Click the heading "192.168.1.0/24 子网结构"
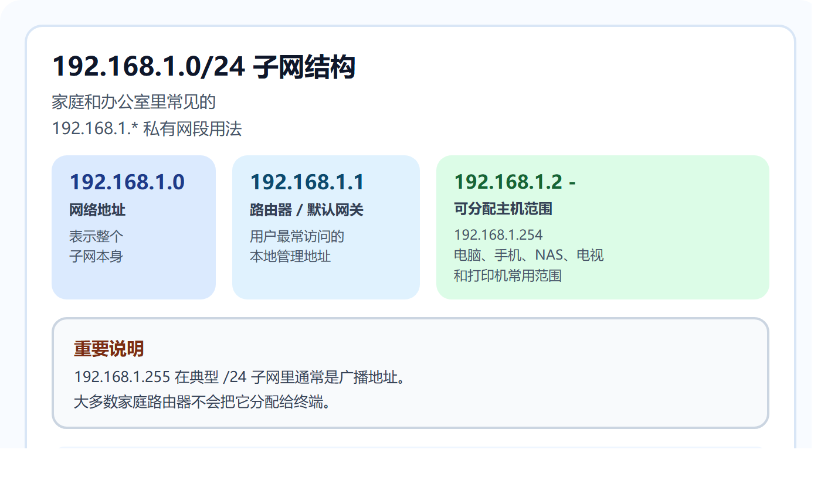This screenshot has height=504, width=821. (x=203, y=67)
